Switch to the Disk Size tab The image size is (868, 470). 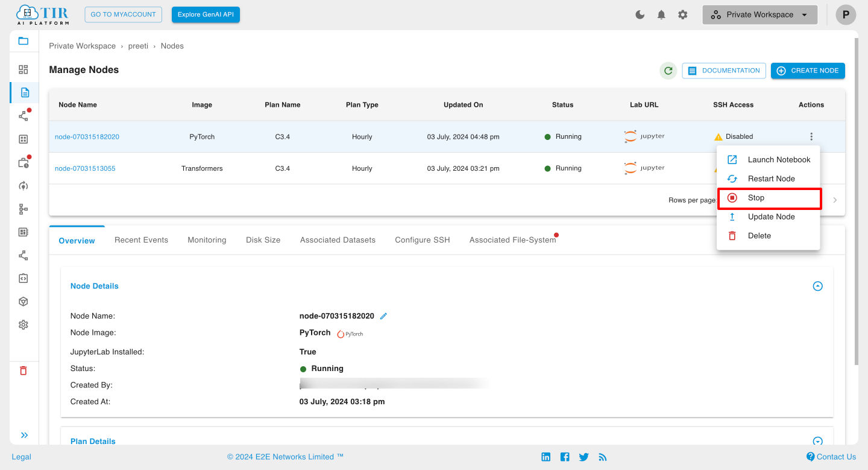tap(263, 240)
